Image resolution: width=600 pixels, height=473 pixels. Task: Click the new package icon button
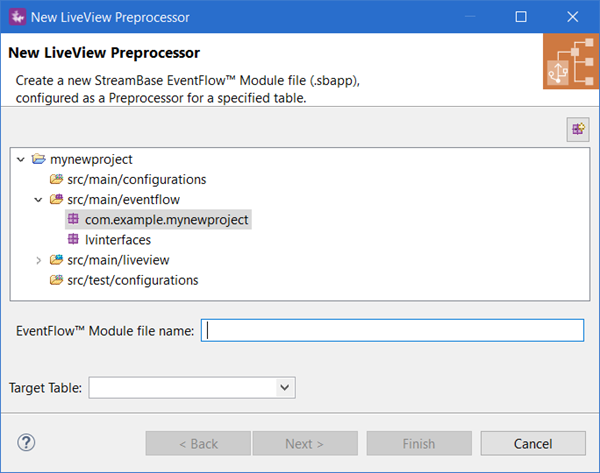point(577,129)
